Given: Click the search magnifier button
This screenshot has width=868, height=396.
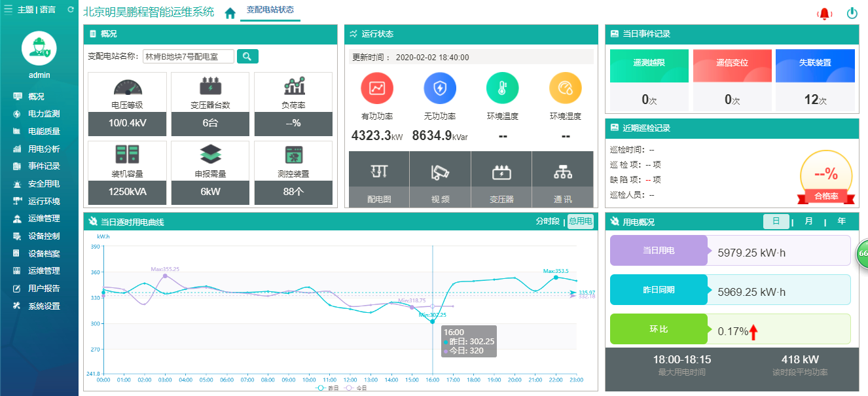Looking at the screenshot, I should [x=247, y=56].
